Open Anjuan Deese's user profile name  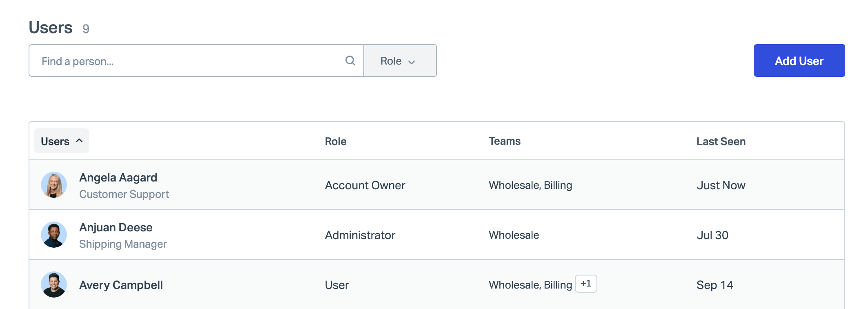[116, 228]
